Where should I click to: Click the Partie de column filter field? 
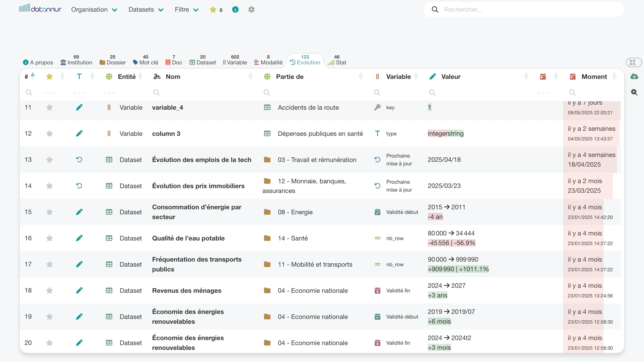313,93
